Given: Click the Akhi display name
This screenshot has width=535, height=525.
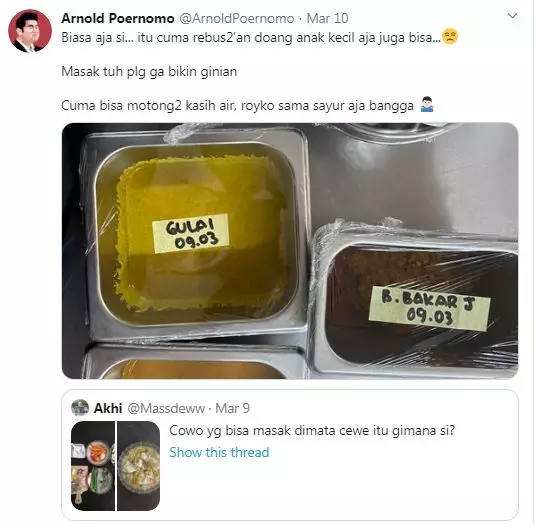Looking at the screenshot, I should (x=108, y=408).
